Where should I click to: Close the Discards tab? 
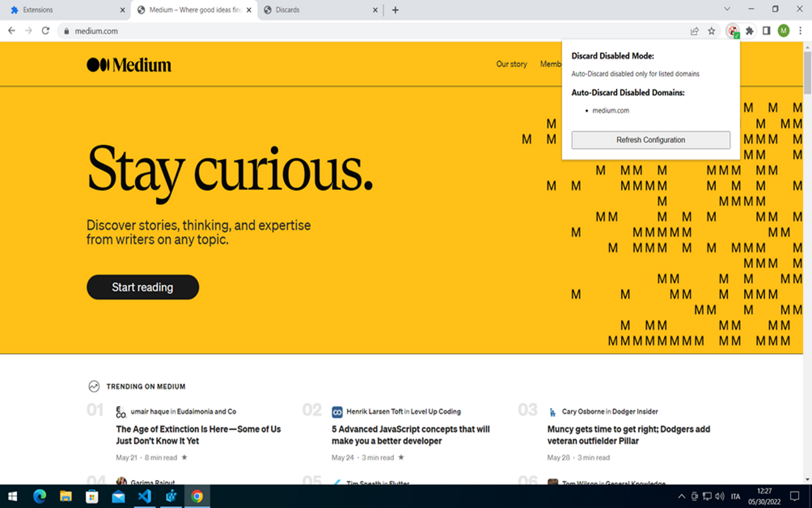point(376,10)
